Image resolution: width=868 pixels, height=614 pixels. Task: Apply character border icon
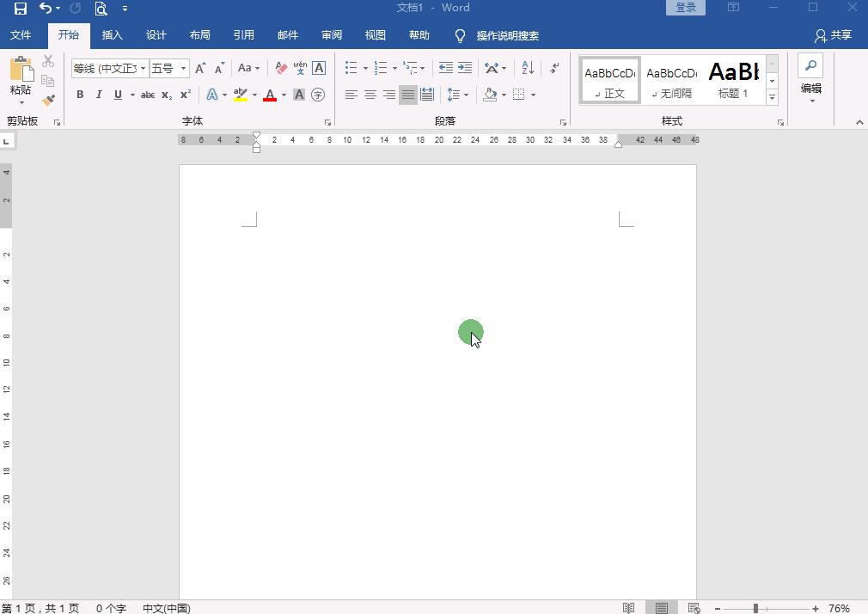coord(319,68)
